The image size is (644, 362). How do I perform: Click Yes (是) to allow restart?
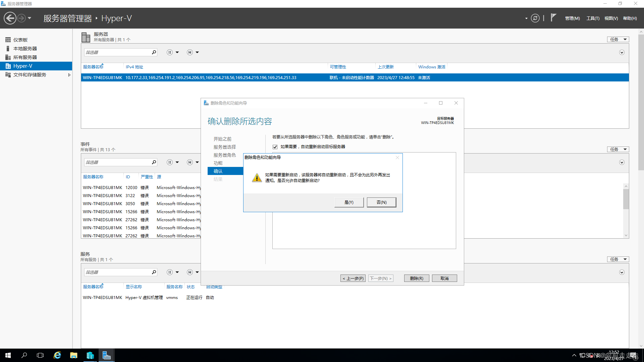pos(349,202)
